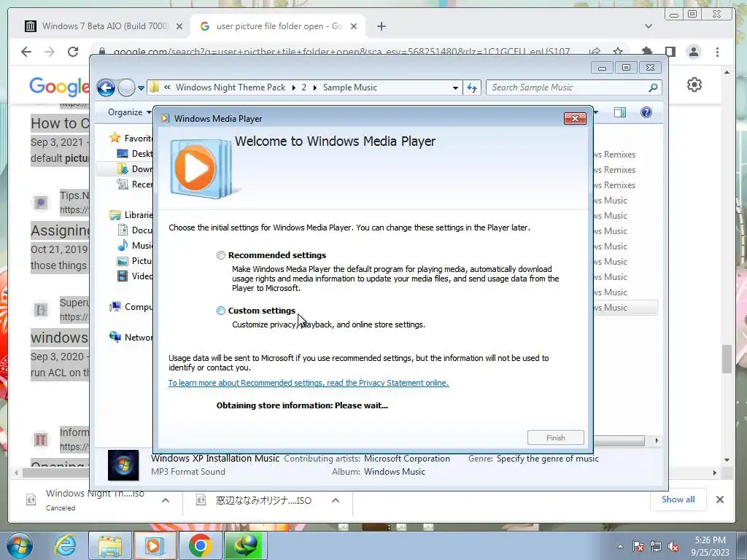The width and height of the screenshot is (747, 560).
Task: Open Chrome extensions puzzle icon
Action: point(646,52)
